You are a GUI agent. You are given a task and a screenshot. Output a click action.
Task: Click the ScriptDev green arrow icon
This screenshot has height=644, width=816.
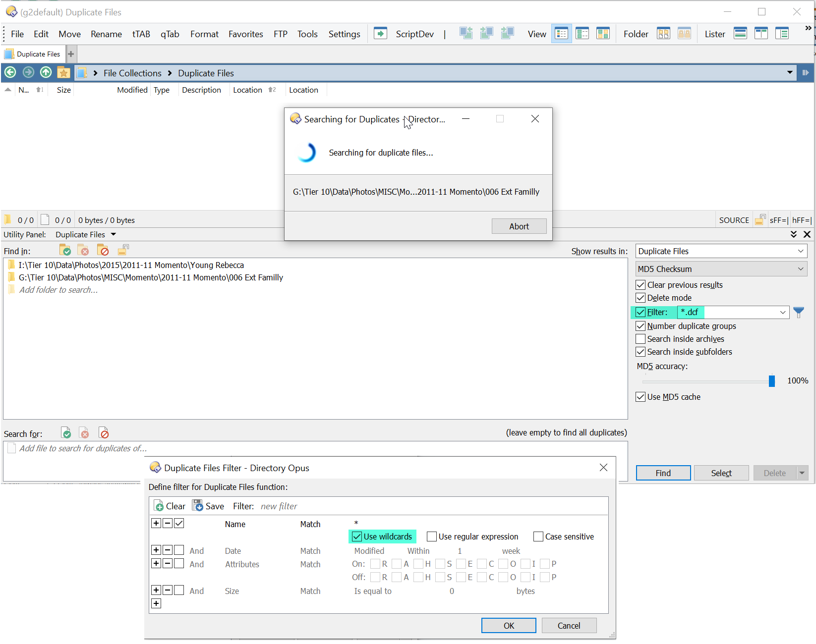tap(380, 34)
